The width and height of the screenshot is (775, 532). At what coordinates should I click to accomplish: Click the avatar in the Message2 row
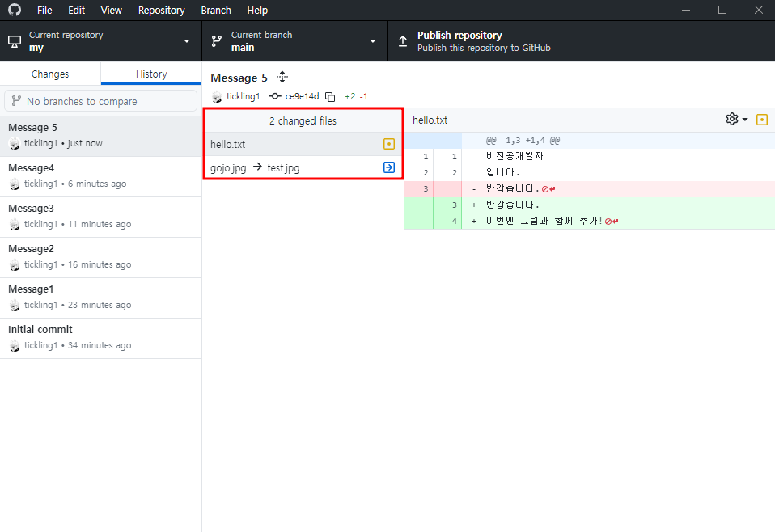pos(15,265)
